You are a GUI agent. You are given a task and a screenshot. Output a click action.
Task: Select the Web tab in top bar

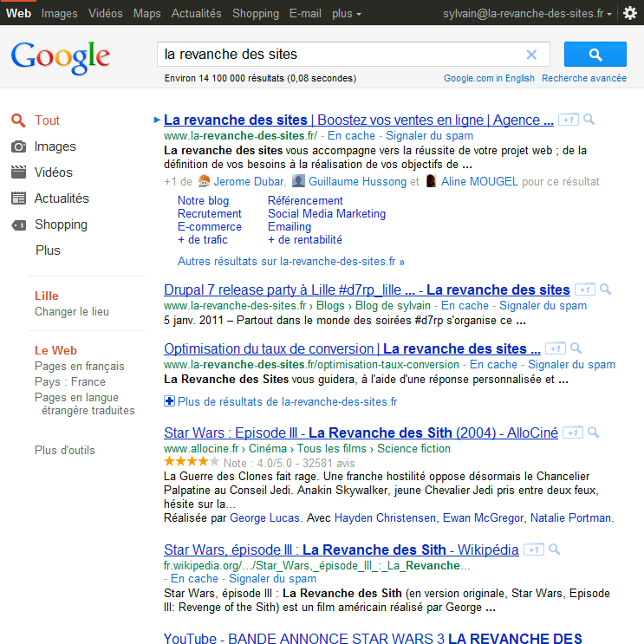[x=18, y=14]
